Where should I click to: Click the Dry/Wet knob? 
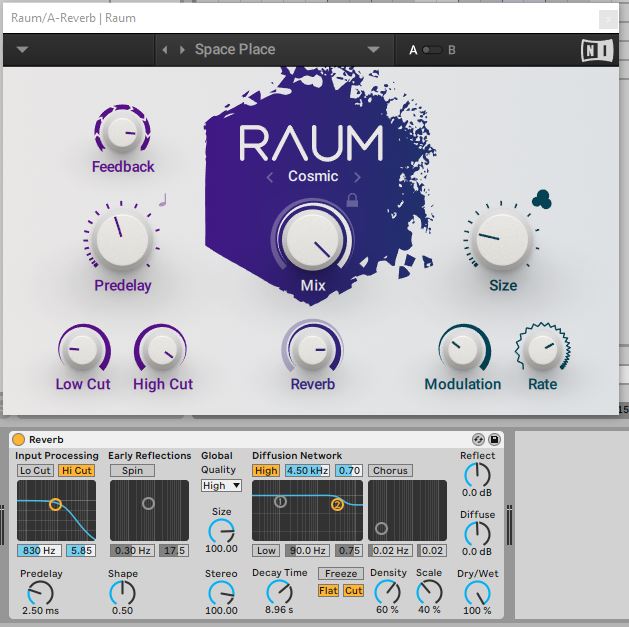coord(477,593)
